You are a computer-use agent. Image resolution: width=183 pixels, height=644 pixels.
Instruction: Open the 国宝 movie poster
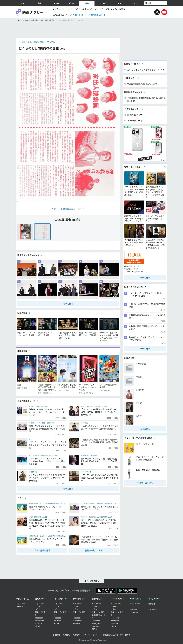click(x=27, y=369)
